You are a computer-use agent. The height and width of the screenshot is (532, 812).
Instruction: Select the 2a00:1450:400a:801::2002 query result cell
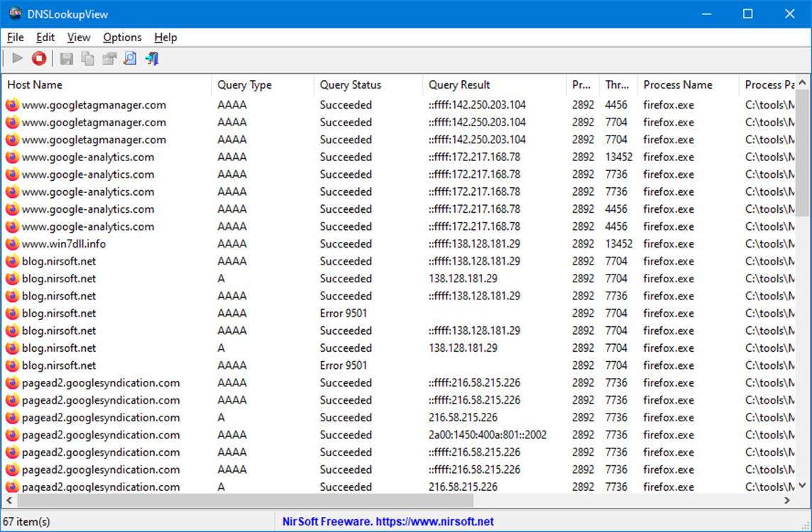pyautogui.click(x=488, y=435)
